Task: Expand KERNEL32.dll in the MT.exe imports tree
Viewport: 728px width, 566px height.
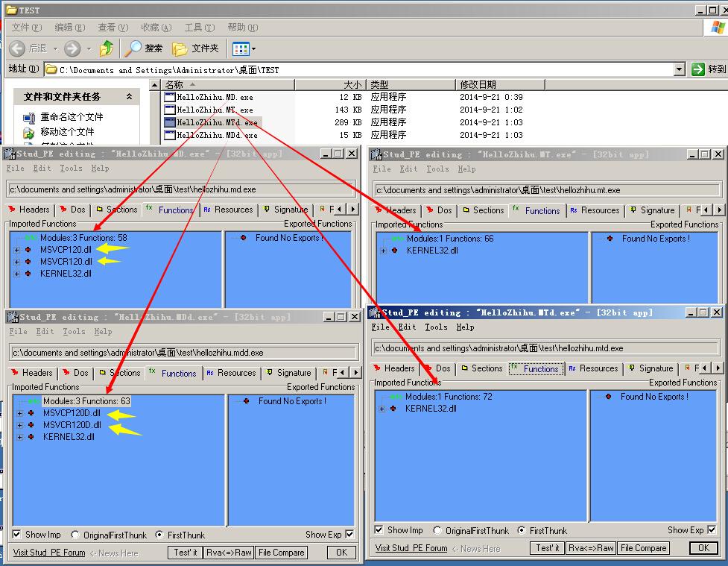Action: point(384,251)
